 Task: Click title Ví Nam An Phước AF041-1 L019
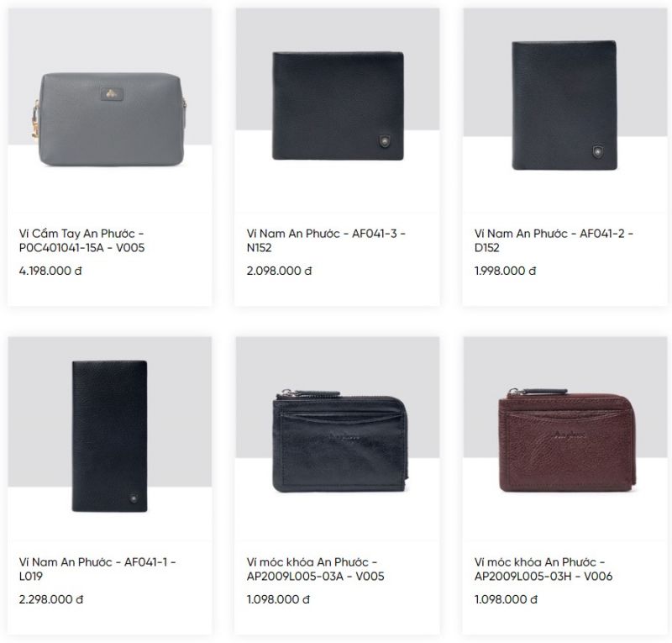coord(97,569)
